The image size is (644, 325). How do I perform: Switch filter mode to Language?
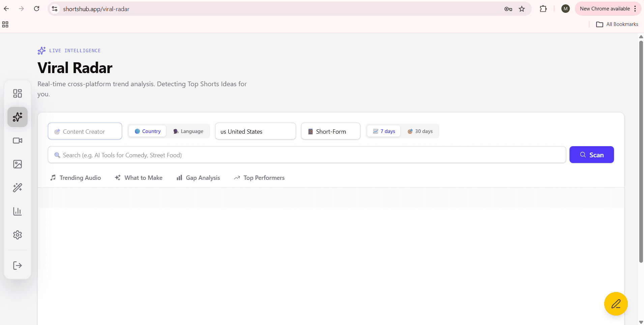pyautogui.click(x=188, y=131)
